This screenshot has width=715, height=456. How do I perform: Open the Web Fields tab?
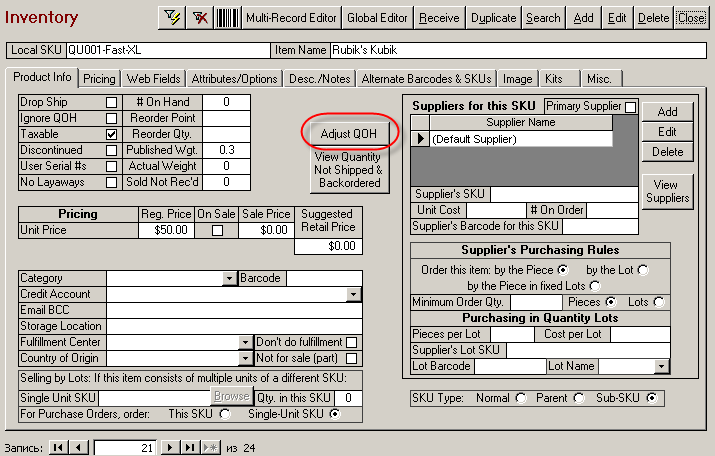pos(154,79)
